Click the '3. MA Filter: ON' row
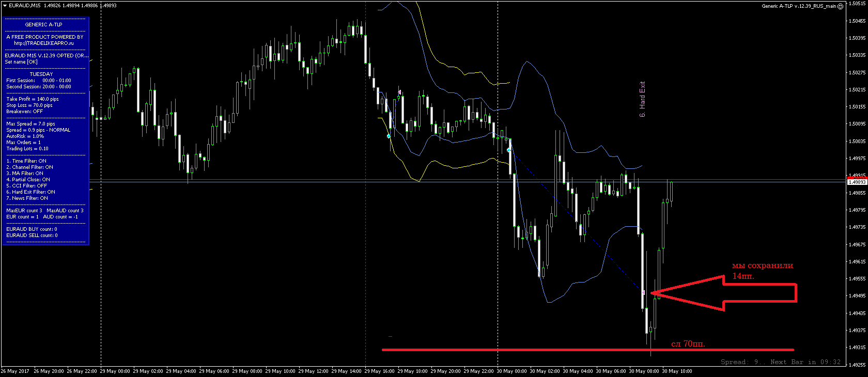The image size is (868, 377). click(25, 174)
